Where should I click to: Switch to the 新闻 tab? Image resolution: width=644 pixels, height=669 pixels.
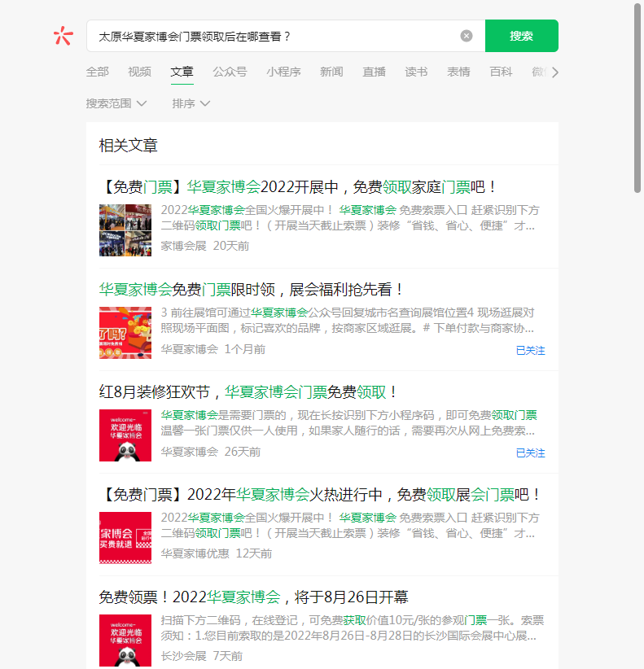(x=331, y=72)
